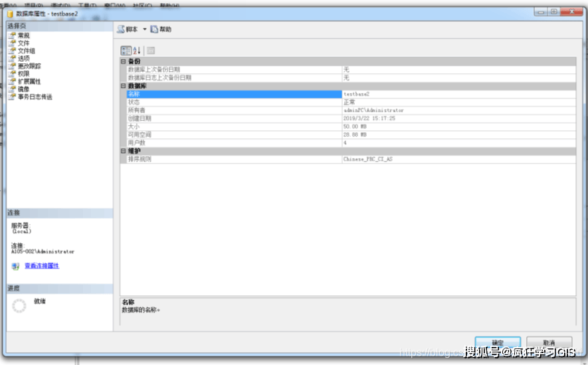This screenshot has width=588, height=365.
Task: Click the progress spinner next to 就绪
Action: (19, 306)
